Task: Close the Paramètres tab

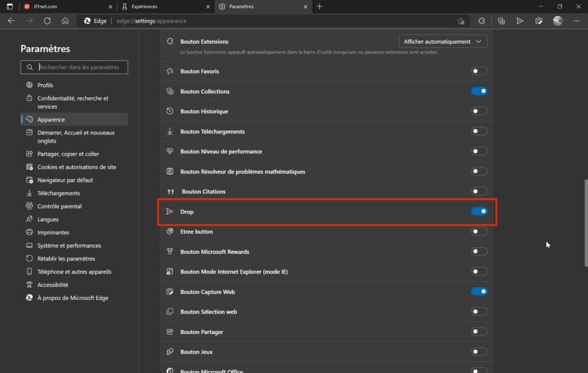Action: tap(305, 7)
